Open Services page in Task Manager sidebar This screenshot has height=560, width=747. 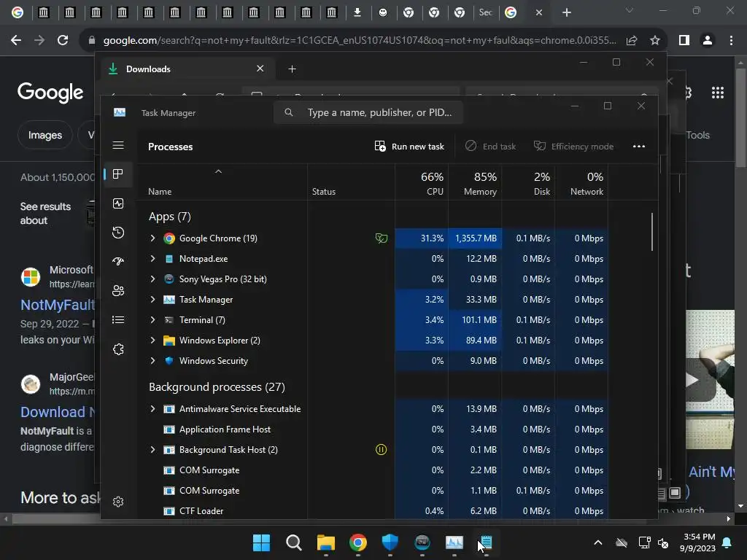pyautogui.click(x=118, y=349)
